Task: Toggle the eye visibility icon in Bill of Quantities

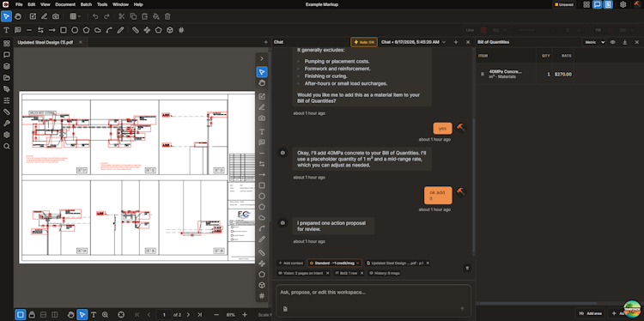Action: (613, 42)
